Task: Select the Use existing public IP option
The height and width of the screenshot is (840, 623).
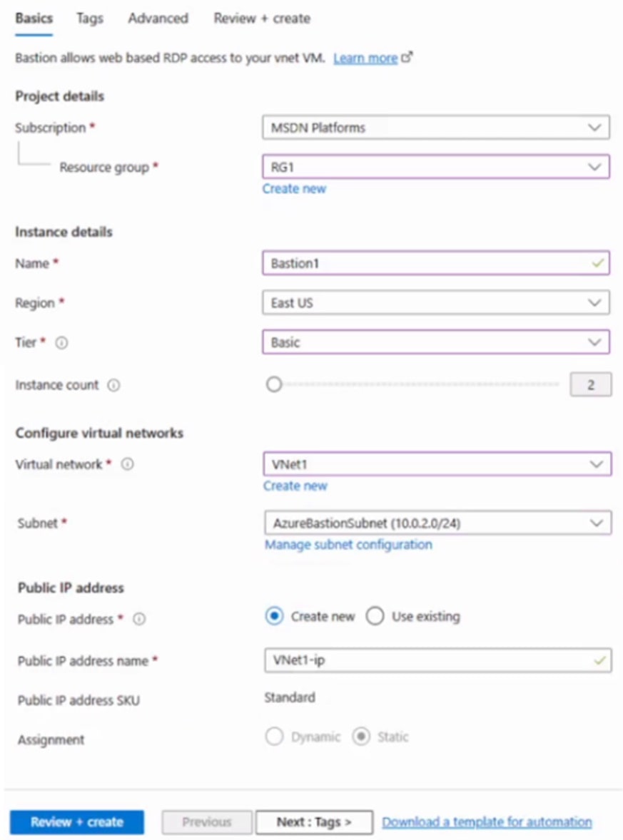Action: coord(375,617)
